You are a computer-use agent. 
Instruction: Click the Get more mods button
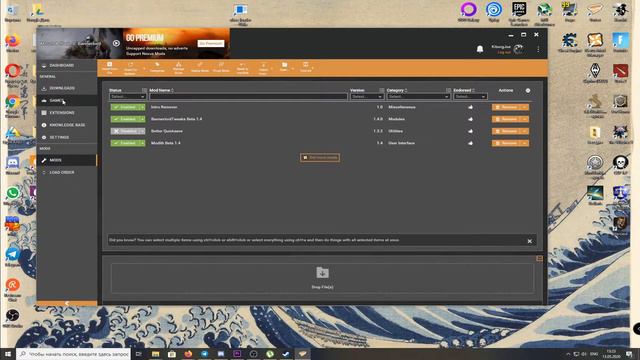(x=320, y=158)
